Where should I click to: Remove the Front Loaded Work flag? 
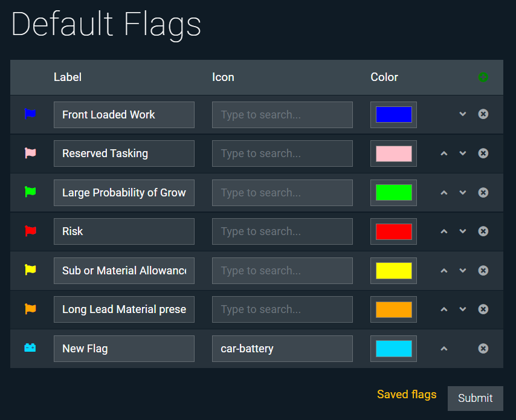pyautogui.click(x=483, y=114)
